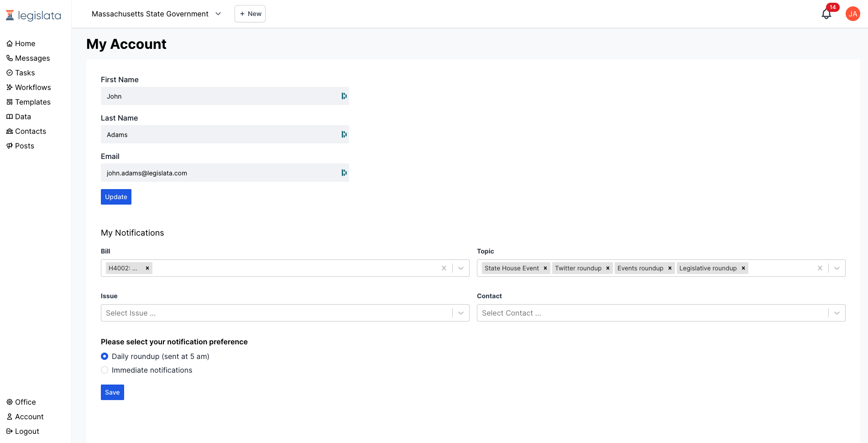The height and width of the screenshot is (443, 868).
Task: Click the New button
Action: 250,14
